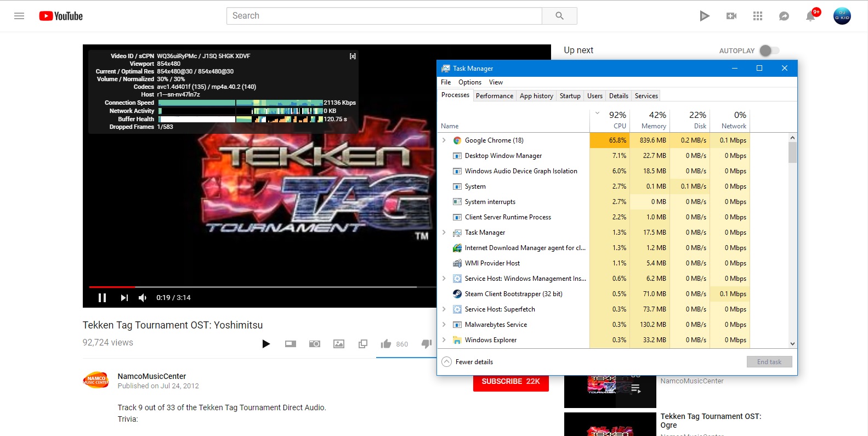
Task: Switch to the Details tab
Action: point(619,96)
